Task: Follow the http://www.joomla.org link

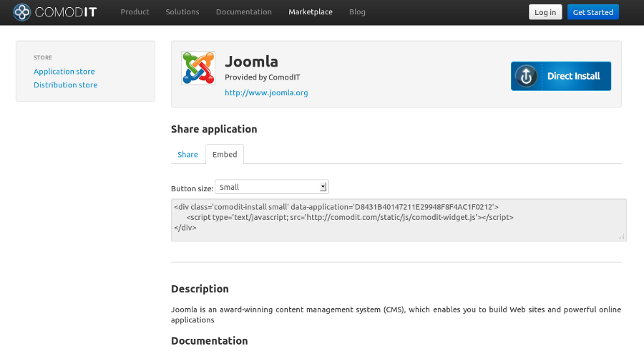Action: [x=266, y=93]
